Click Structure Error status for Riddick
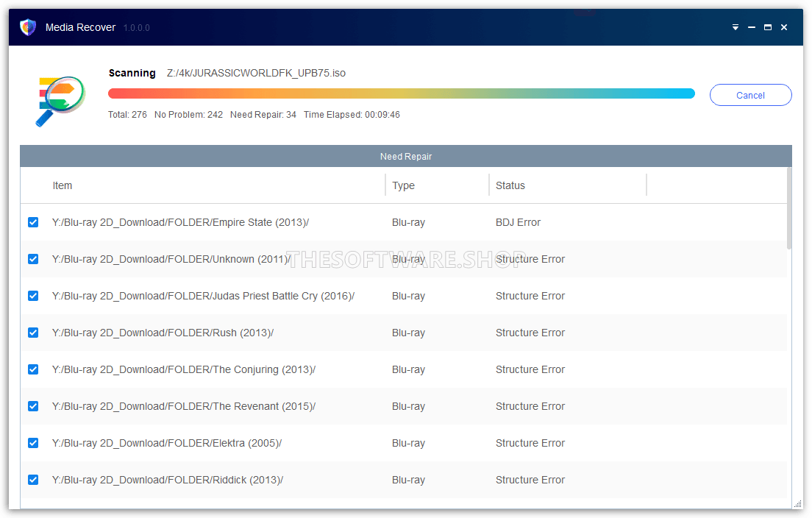The width and height of the screenshot is (812, 518). (530, 480)
